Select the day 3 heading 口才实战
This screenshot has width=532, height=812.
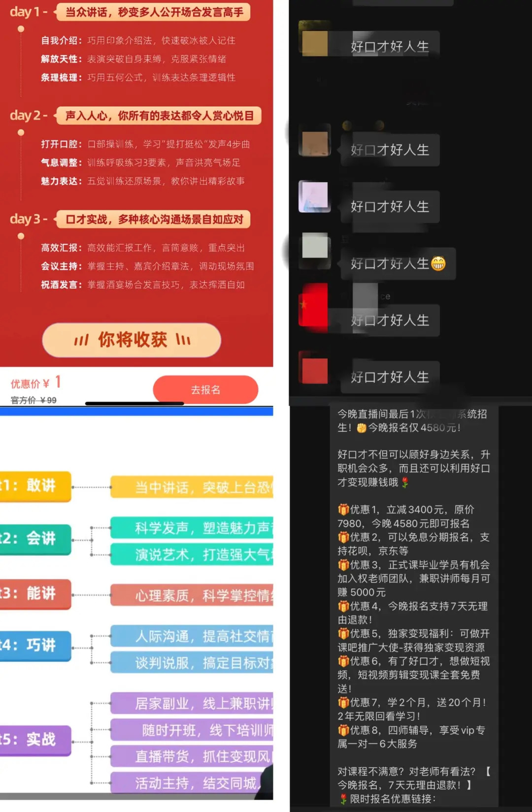coord(154,220)
